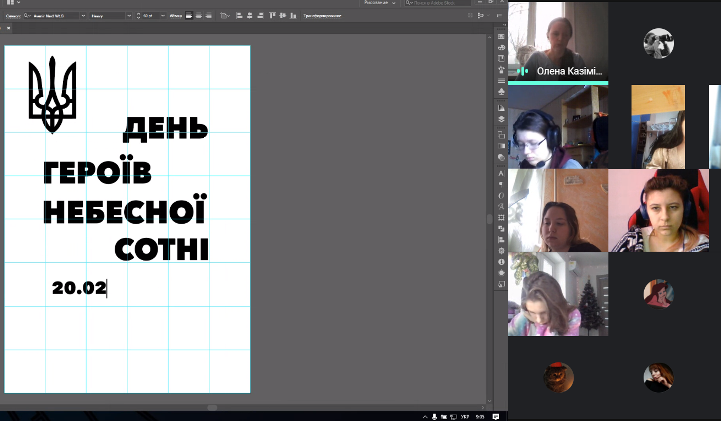Click the horizontal scrollbar below the canvas
This screenshot has height=421, width=721.
pyautogui.click(x=211, y=407)
